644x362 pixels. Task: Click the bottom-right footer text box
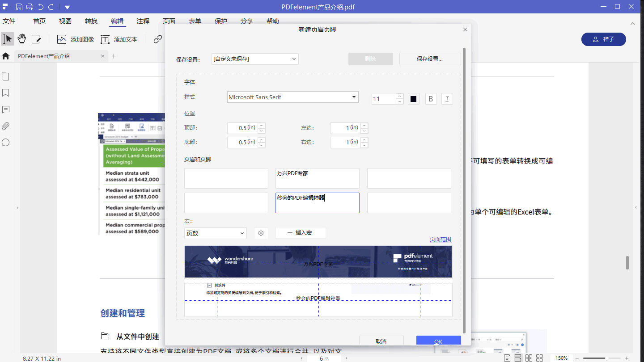(409, 203)
